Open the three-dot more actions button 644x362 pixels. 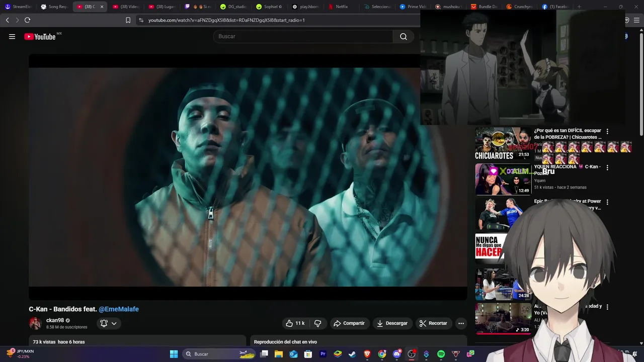pyautogui.click(x=461, y=323)
